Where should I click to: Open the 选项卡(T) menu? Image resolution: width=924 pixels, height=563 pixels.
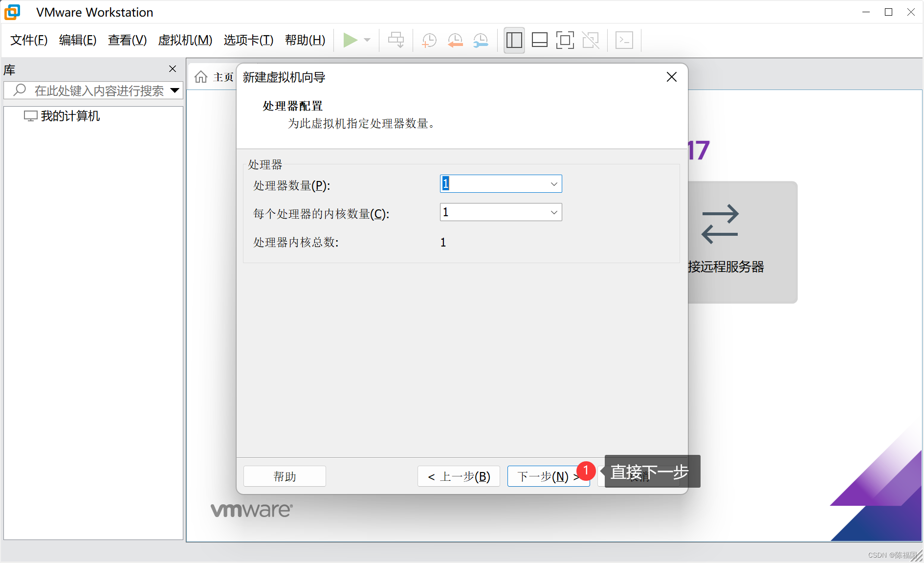pyautogui.click(x=248, y=40)
